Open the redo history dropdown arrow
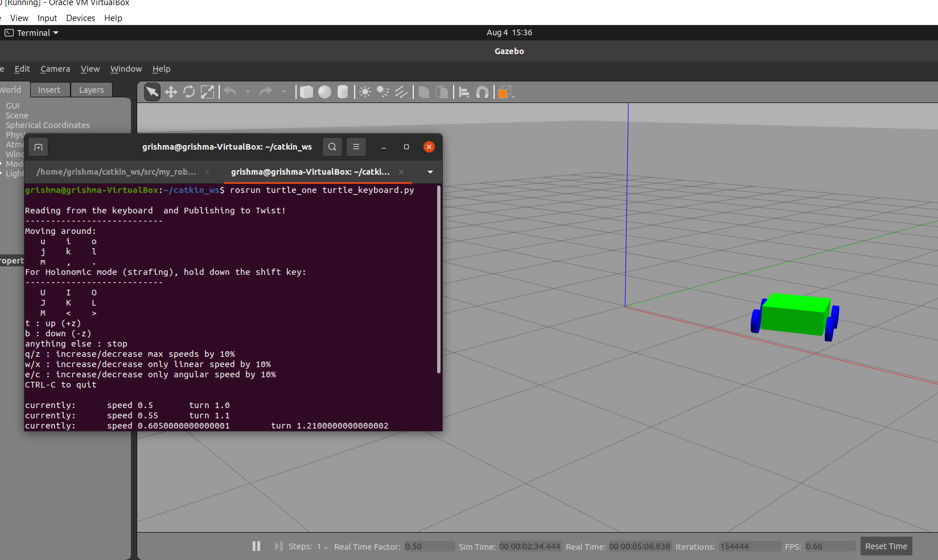The width and height of the screenshot is (938, 560). click(284, 92)
